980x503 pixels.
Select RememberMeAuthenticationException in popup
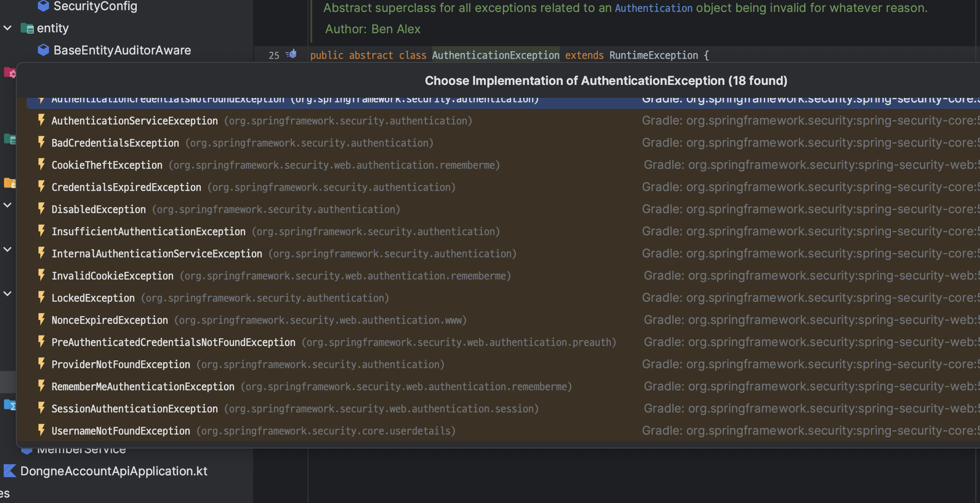click(143, 387)
